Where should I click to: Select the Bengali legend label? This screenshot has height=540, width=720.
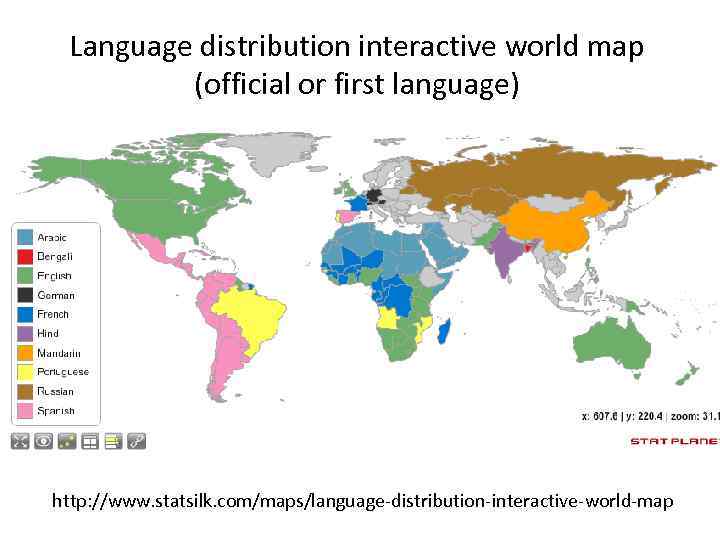coord(55,257)
